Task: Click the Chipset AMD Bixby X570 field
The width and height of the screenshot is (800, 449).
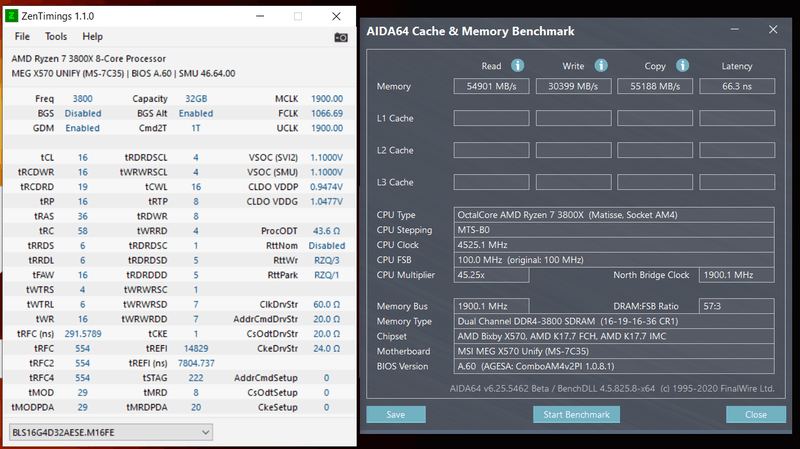Action: click(x=614, y=336)
